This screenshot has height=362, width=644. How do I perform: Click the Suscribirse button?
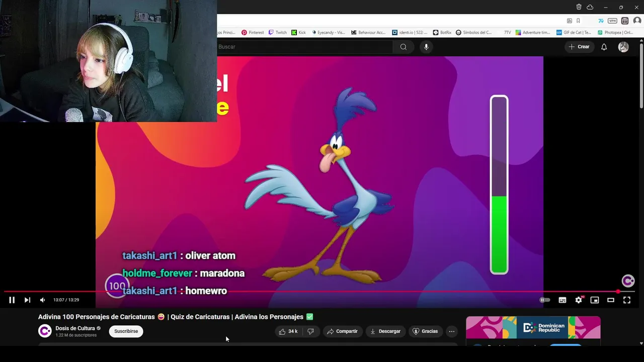126,331
